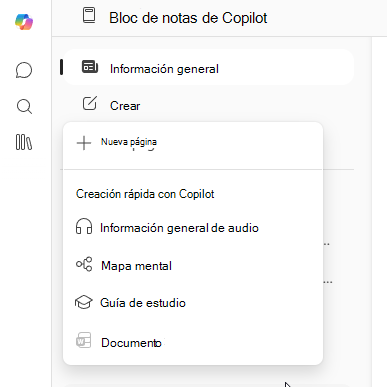387x387 pixels.
Task: Choose Nueva página from menu
Action: 193,143
